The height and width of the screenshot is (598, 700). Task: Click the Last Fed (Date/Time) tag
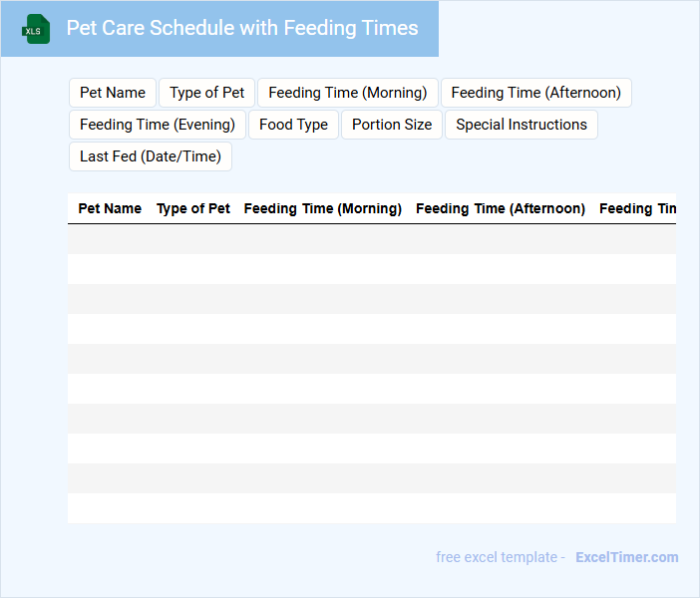(x=151, y=156)
